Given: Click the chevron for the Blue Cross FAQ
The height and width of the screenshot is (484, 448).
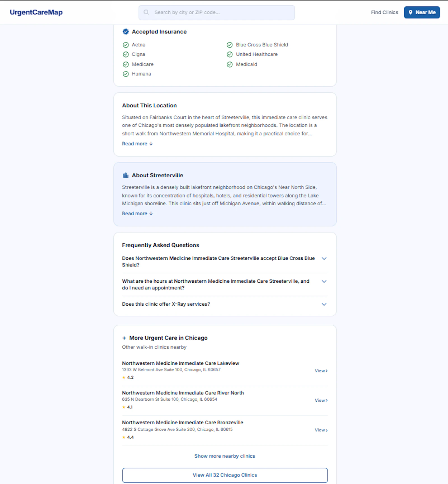Looking at the screenshot, I should (x=324, y=259).
